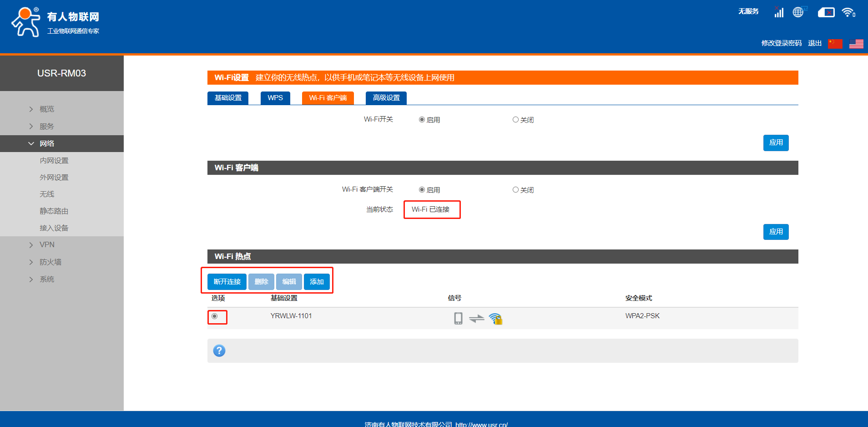This screenshot has height=427, width=868.
Task: Open the blue question mark help icon
Action: pos(219,351)
